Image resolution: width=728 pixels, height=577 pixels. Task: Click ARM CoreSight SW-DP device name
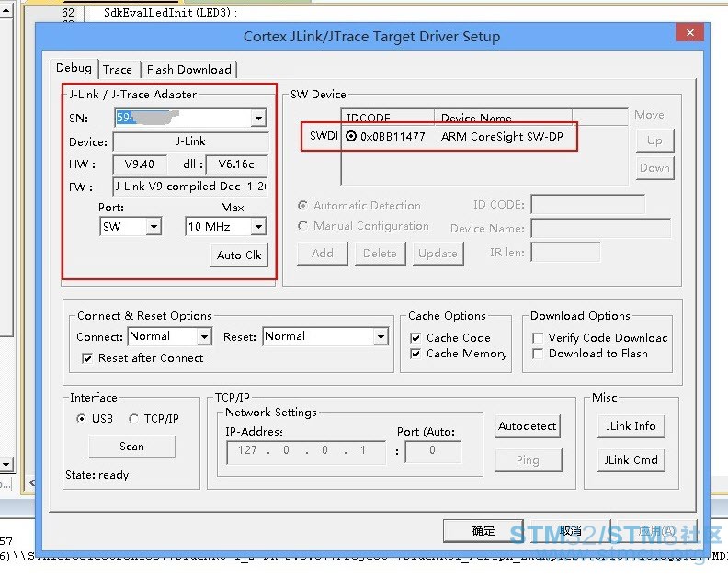point(502,137)
